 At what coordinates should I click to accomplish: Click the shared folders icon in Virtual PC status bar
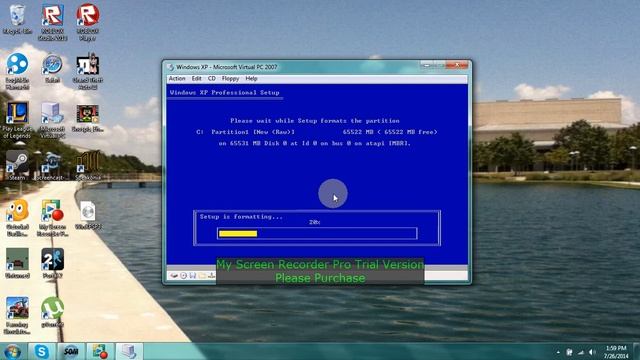(202, 276)
